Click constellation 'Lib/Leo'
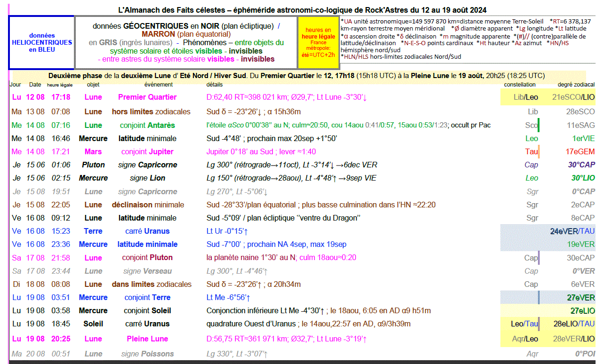The width and height of the screenshot is (604, 364). pos(526,97)
